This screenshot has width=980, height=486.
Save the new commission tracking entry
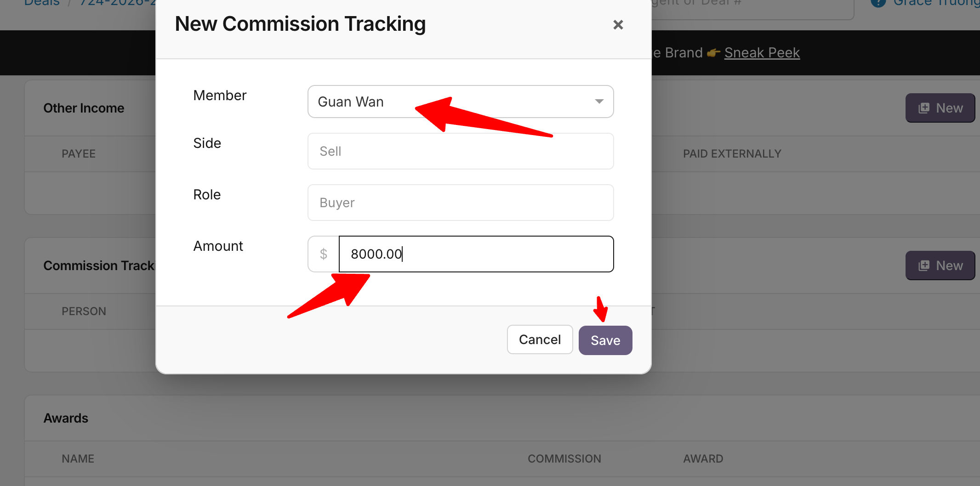605,340
